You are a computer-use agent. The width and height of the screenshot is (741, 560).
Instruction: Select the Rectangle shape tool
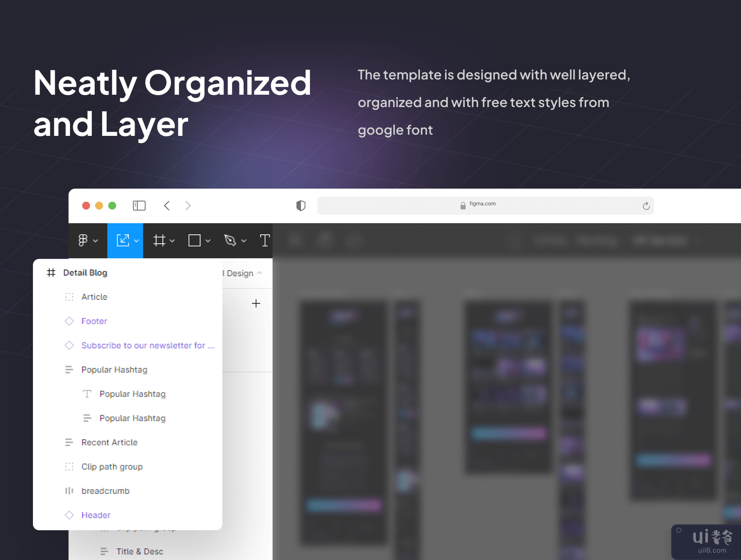tap(194, 240)
